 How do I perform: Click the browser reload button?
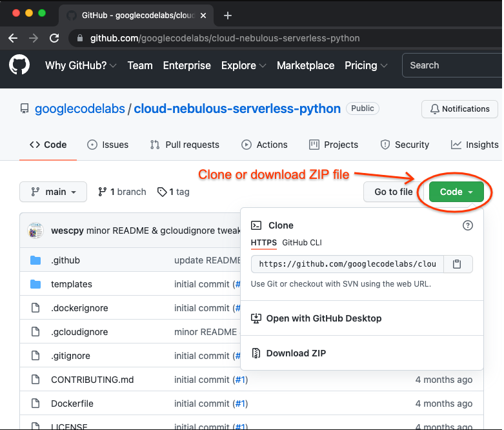point(54,38)
